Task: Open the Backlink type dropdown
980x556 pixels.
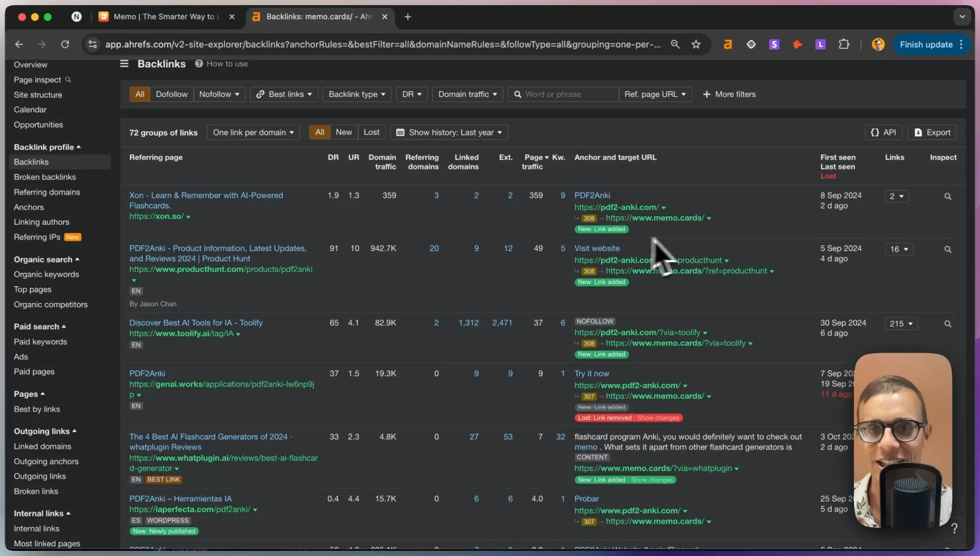Action: 357,94
